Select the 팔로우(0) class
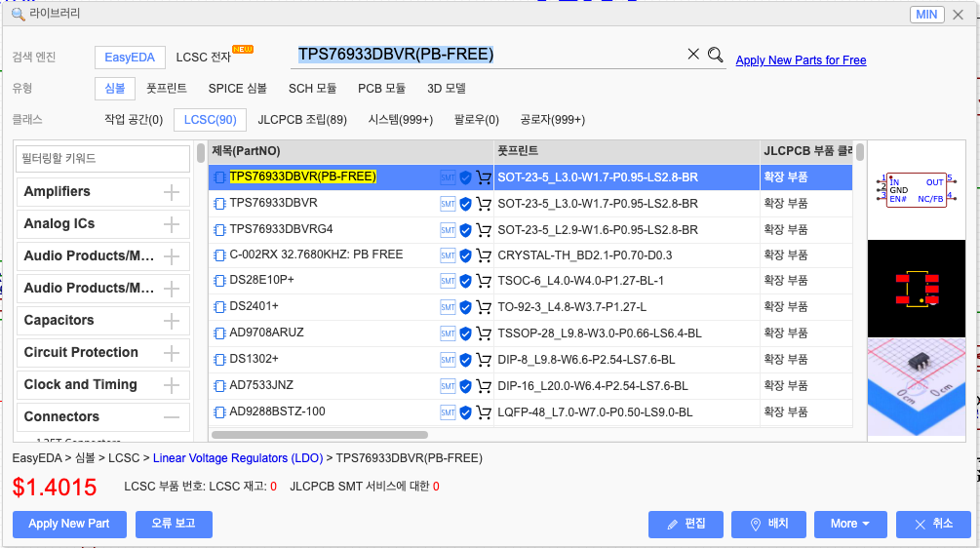The height and width of the screenshot is (548, 980). pyautogui.click(x=476, y=120)
